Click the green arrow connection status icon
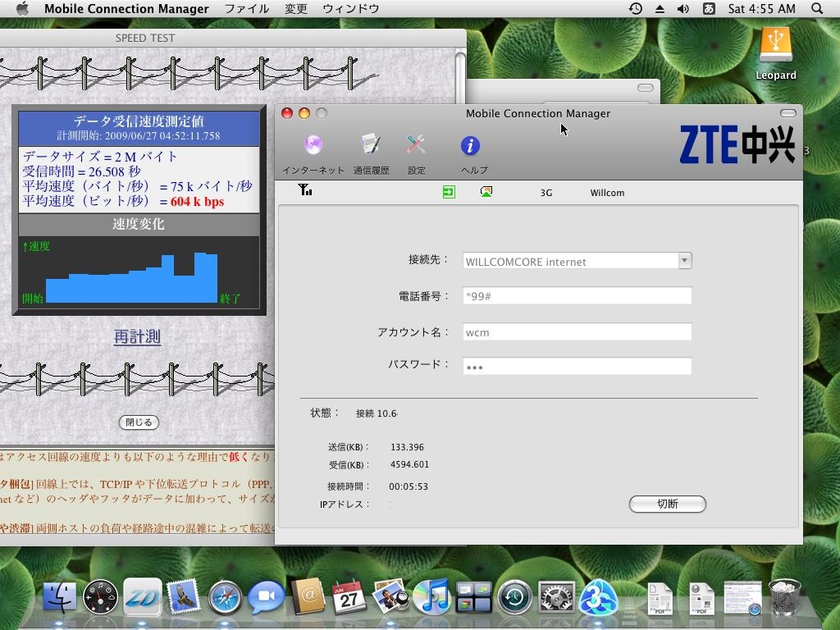Image resolution: width=840 pixels, height=630 pixels. click(449, 192)
